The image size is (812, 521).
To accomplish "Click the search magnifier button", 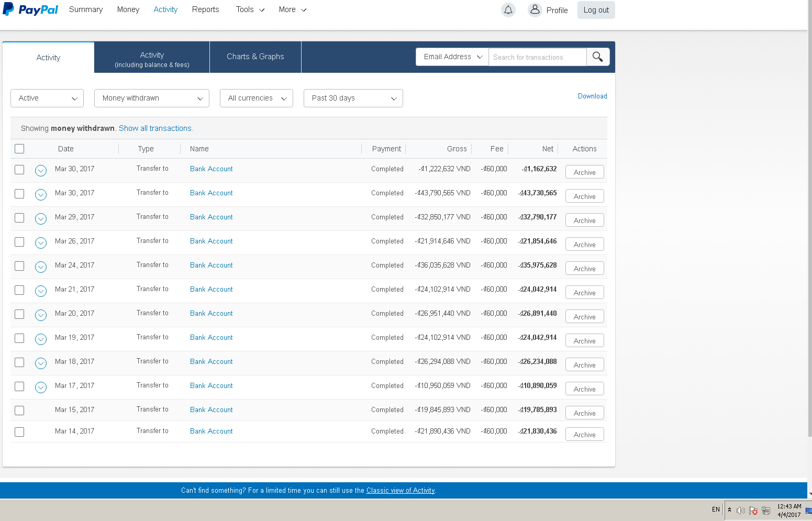I will tap(598, 57).
